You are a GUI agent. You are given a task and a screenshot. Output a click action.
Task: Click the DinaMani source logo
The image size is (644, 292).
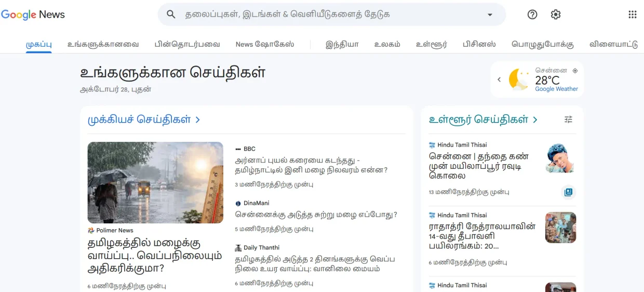point(238,204)
